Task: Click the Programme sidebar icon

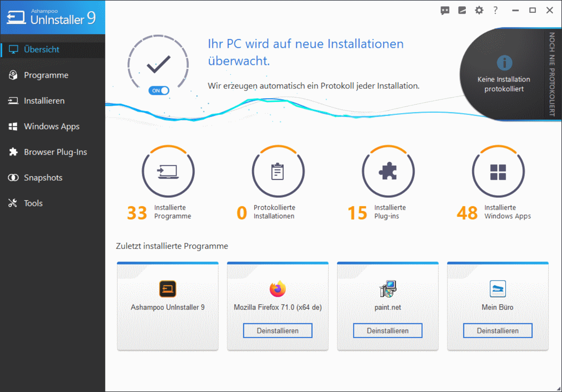Action: point(13,75)
